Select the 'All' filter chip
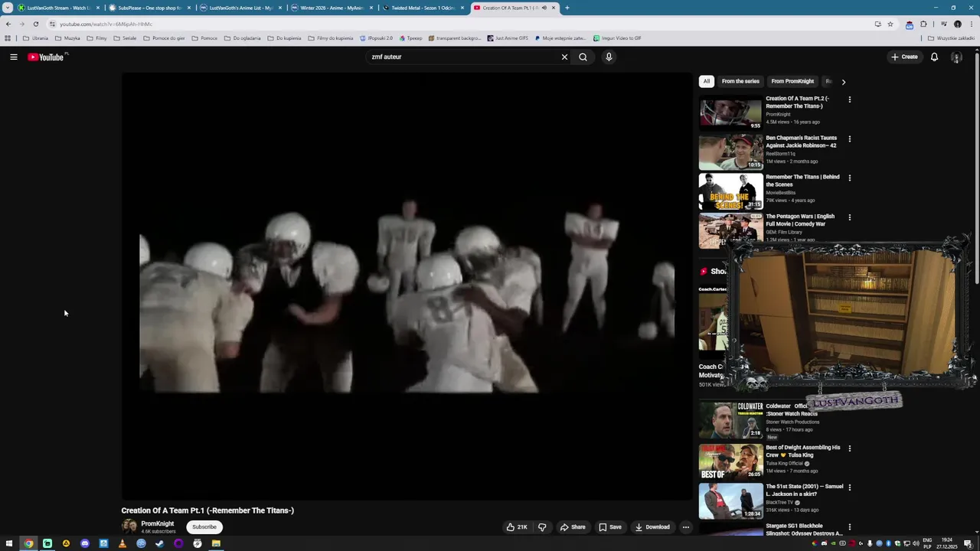The image size is (980, 551). (x=707, y=81)
